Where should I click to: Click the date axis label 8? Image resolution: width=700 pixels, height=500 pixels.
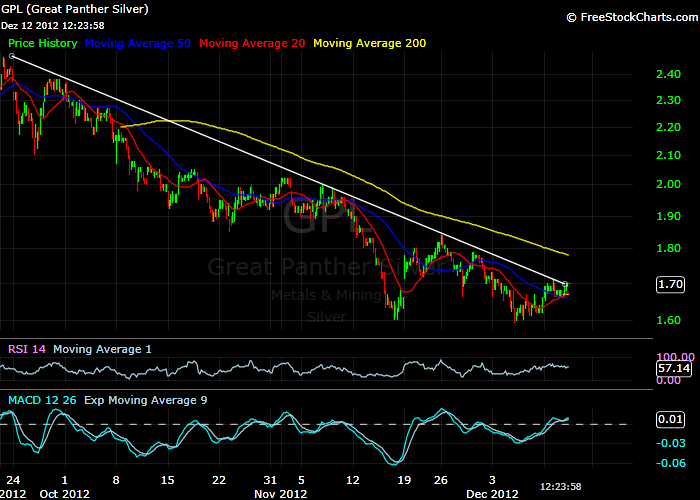116,480
